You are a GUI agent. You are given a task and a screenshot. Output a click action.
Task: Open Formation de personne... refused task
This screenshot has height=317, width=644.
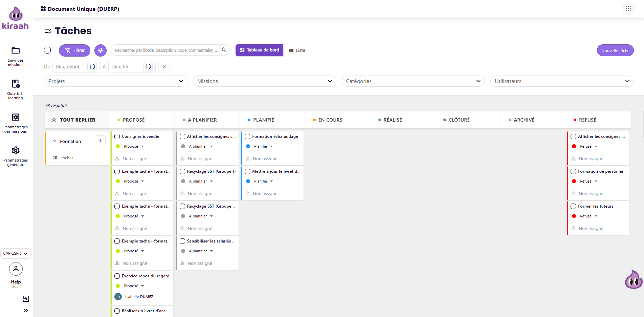coord(602,171)
